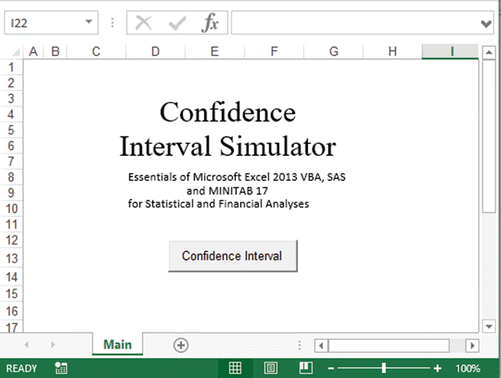Viewport: 501px width, 378px height.
Task: Select row 16 header
Action: 11,311
